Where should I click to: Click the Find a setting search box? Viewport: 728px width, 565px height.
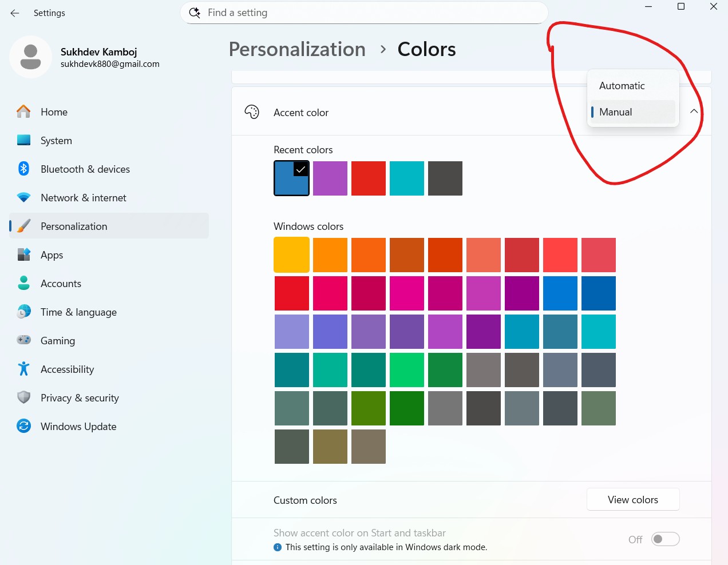(364, 12)
